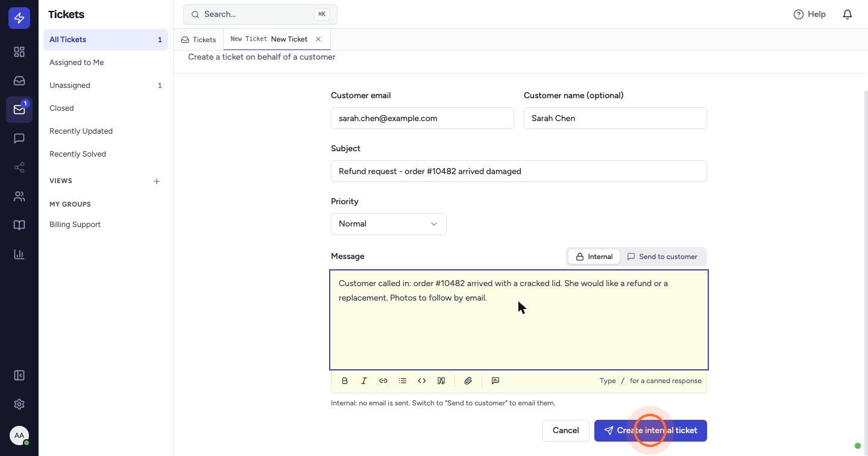Insert a bullet list in the message

[x=403, y=381]
